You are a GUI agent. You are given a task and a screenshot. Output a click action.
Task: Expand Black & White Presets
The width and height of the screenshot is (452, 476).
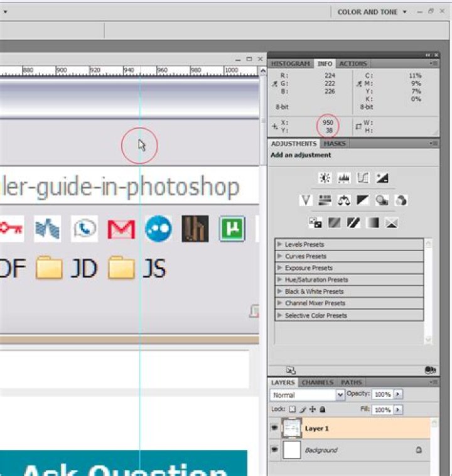click(x=279, y=291)
